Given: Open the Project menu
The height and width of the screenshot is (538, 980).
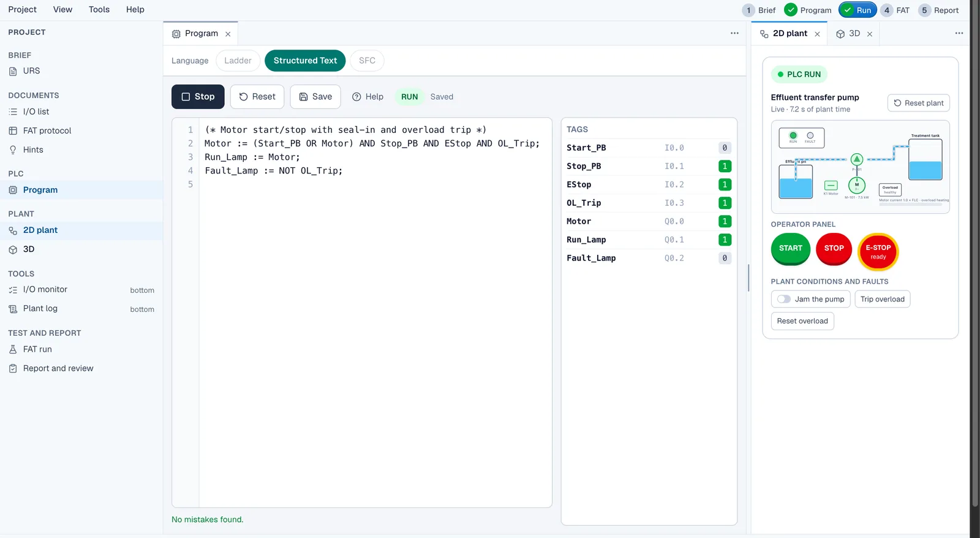Looking at the screenshot, I should [x=23, y=10].
